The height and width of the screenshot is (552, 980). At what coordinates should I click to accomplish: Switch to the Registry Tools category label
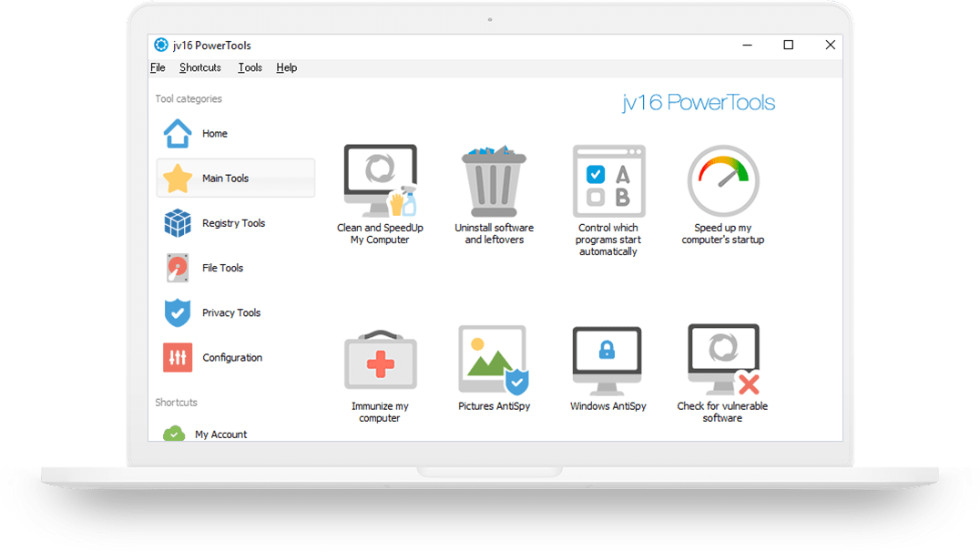pyautogui.click(x=233, y=223)
